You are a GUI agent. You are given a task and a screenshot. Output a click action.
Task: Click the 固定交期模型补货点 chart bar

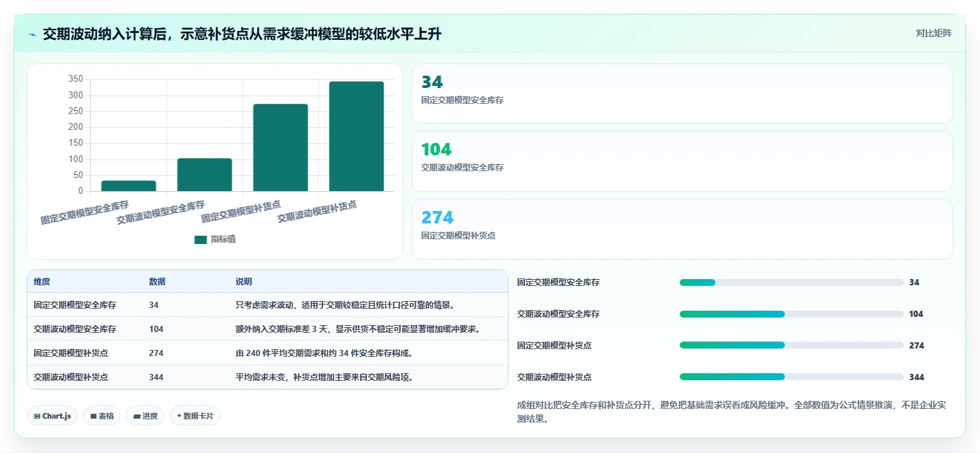[280, 147]
